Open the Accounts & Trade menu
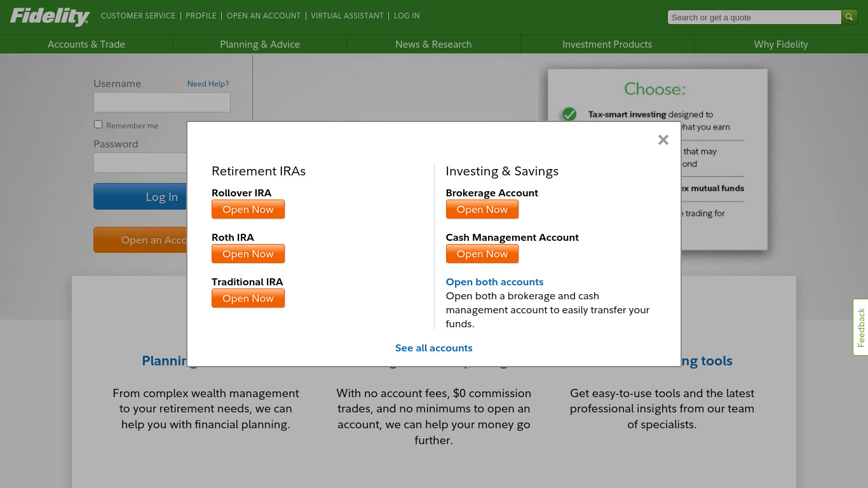The height and width of the screenshot is (488, 868). coord(86,44)
